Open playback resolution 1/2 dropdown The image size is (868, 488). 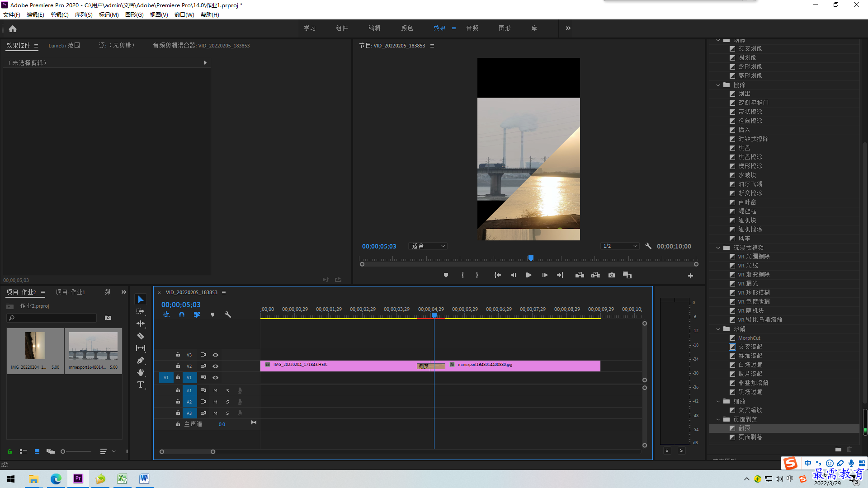pos(620,246)
